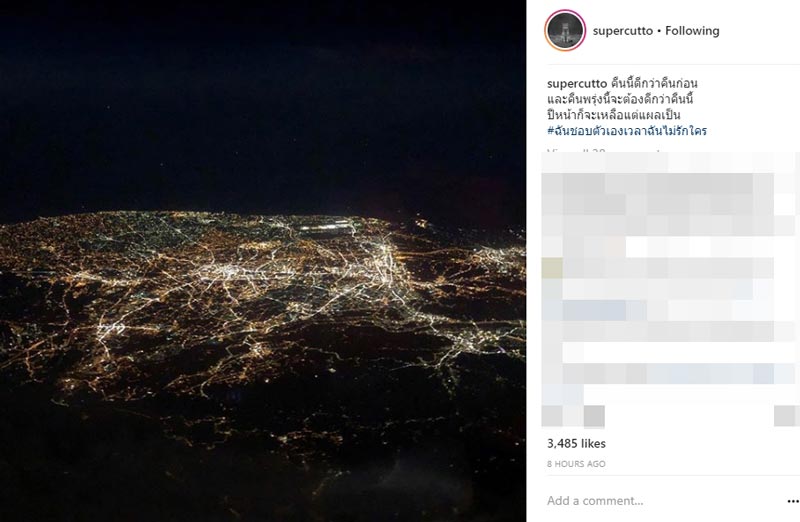The width and height of the screenshot is (800, 522).
Task: Click the bright white runway lights in photo
Action: (327, 228)
